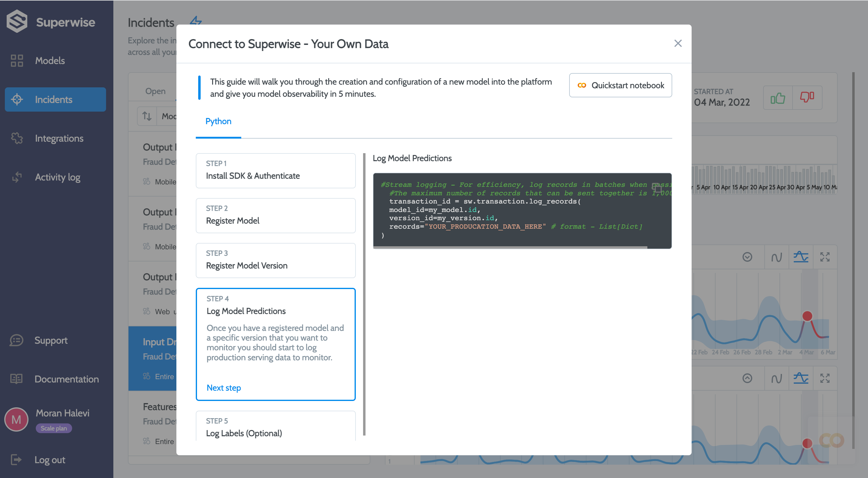This screenshot has width=868, height=478.
Task: Open the sort order control in incidents list
Action: click(147, 116)
